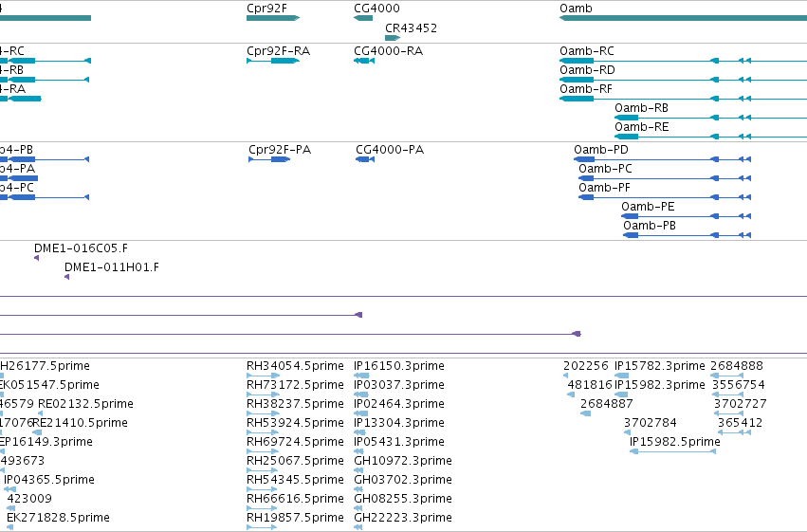This screenshot has width=807, height=532.
Task: Select the DME1-016C05.F feature
Action: point(37,258)
